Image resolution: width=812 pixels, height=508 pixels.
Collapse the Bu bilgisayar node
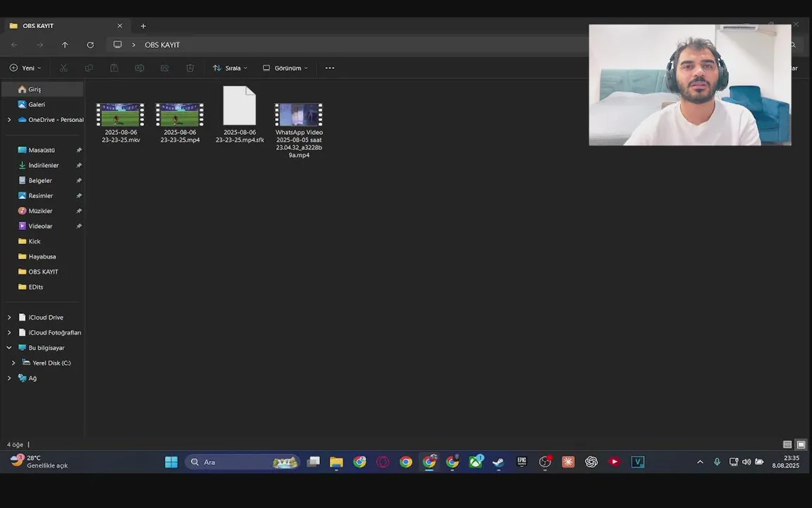click(8, 348)
